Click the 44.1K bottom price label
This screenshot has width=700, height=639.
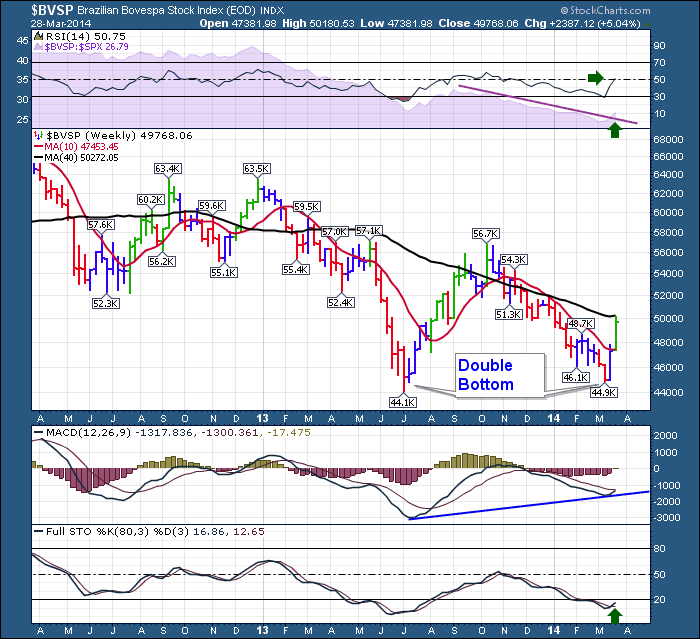(403, 402)
